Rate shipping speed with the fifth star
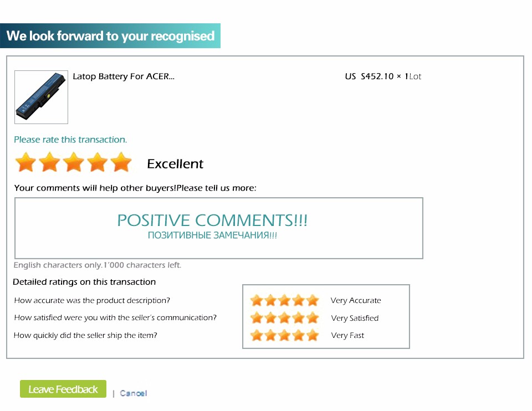Screen dimensions: 532x411 point(313,335)
